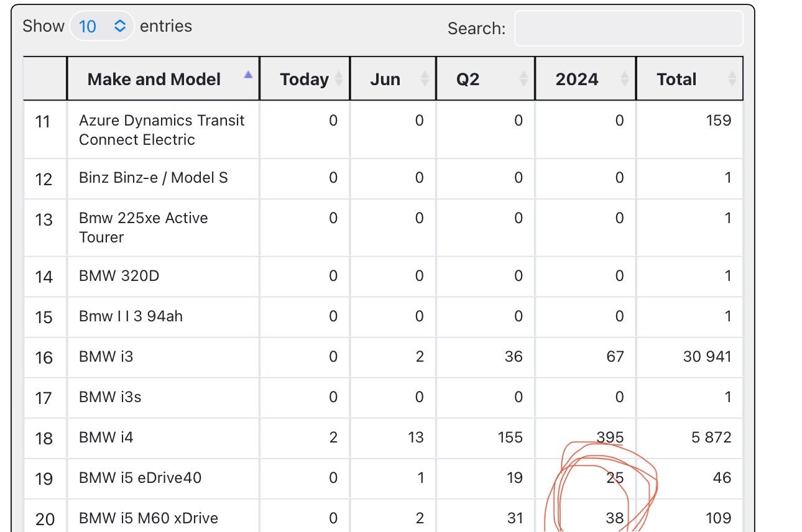The width and height of the screenshot is (802, 532).
Task: Click Q2 value 19 for i5 eDrive40
Action: [515, 477]
